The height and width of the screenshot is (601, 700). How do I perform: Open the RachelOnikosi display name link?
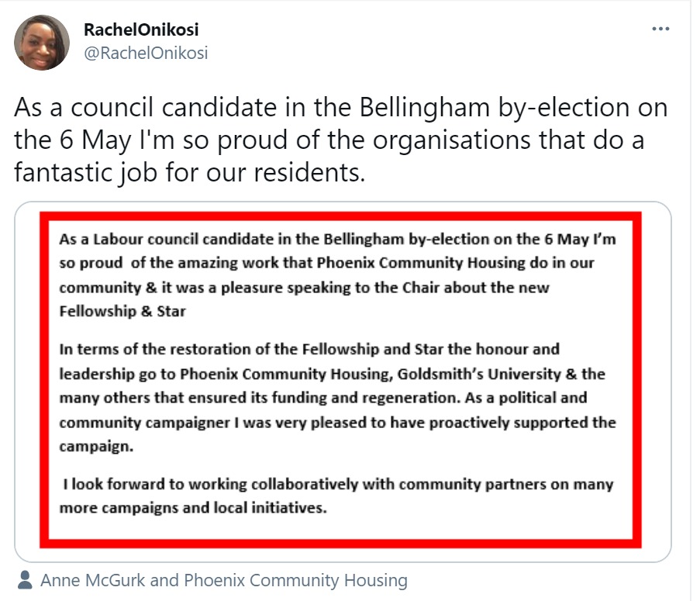(140, 30)
